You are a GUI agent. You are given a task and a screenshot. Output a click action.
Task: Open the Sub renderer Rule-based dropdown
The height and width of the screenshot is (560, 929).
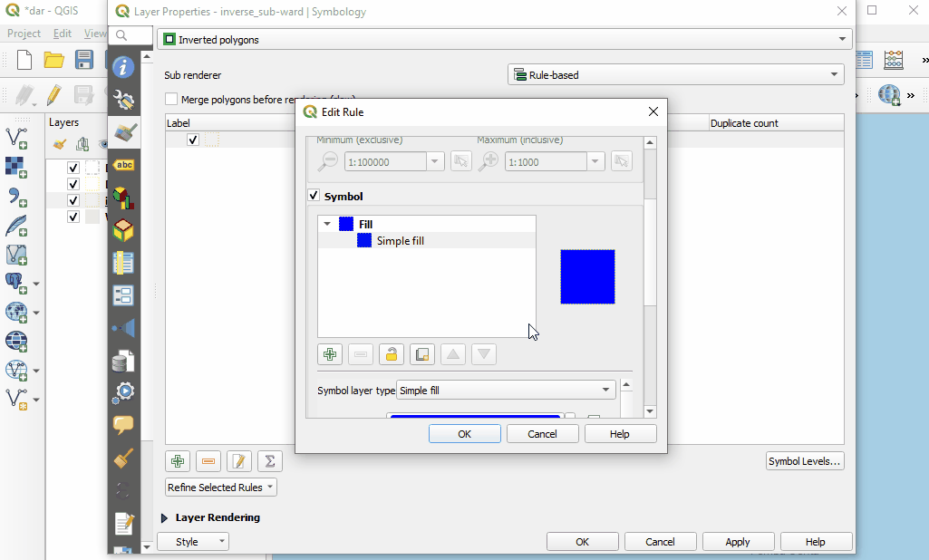coord(675,75)
